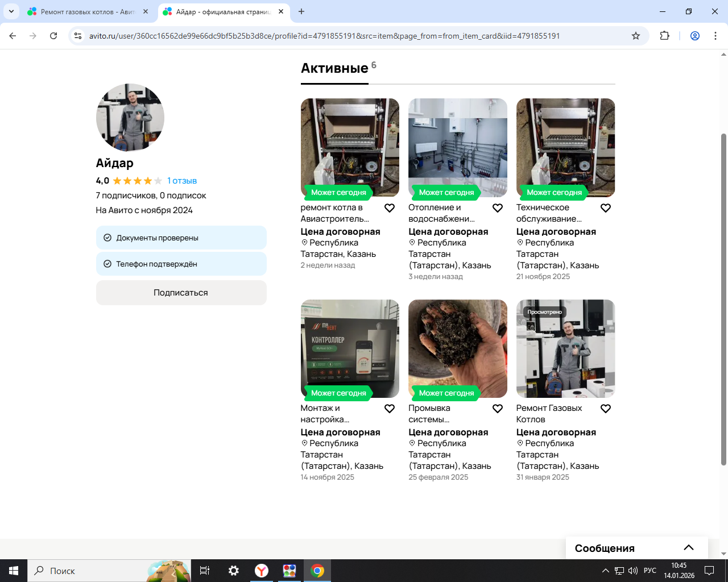
Task: Go back to the previous page
Action: coord(13,36)
